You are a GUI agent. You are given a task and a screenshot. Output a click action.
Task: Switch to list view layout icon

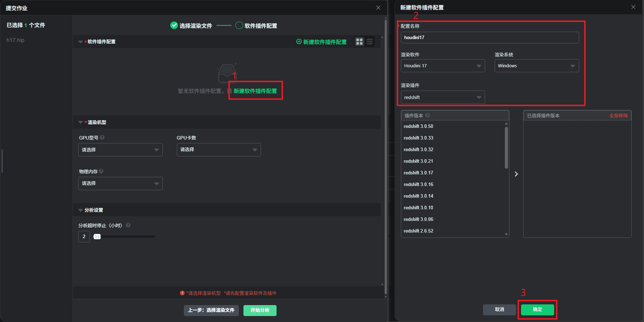[x=370, y=42]
